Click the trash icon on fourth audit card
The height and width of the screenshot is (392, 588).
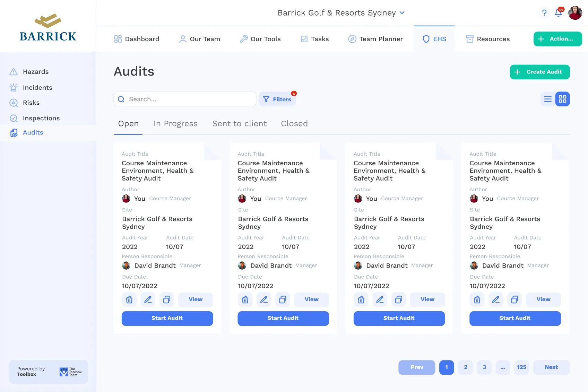coord(477,299)
